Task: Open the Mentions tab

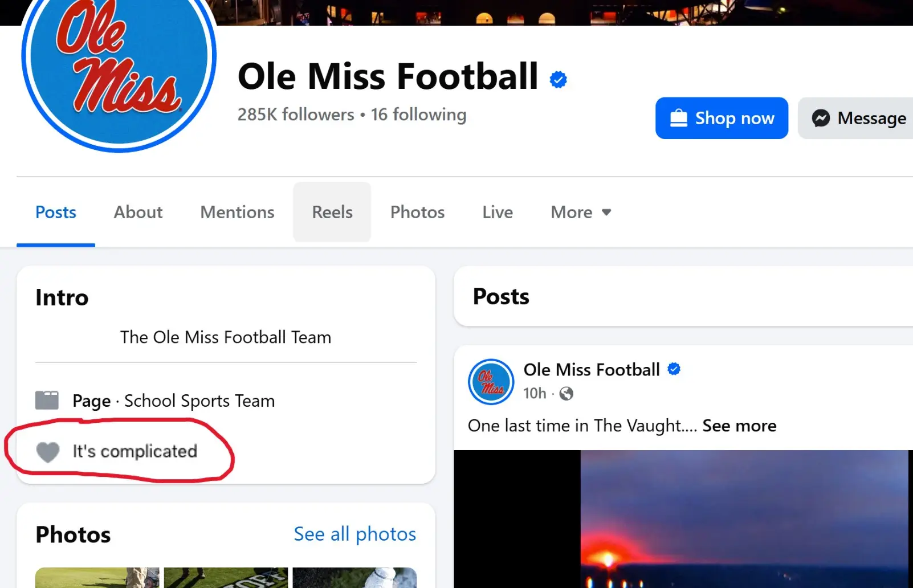Action: click(x=237, y=213)
